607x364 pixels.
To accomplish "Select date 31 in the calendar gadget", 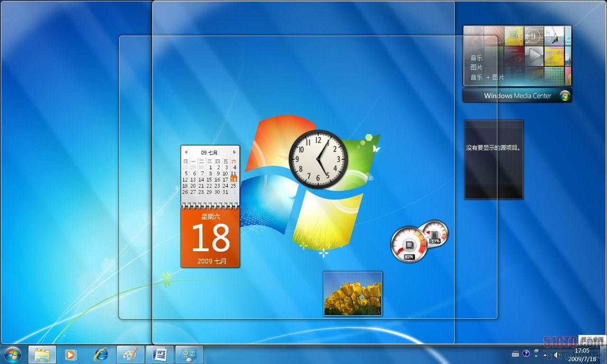I will point(225,192).
